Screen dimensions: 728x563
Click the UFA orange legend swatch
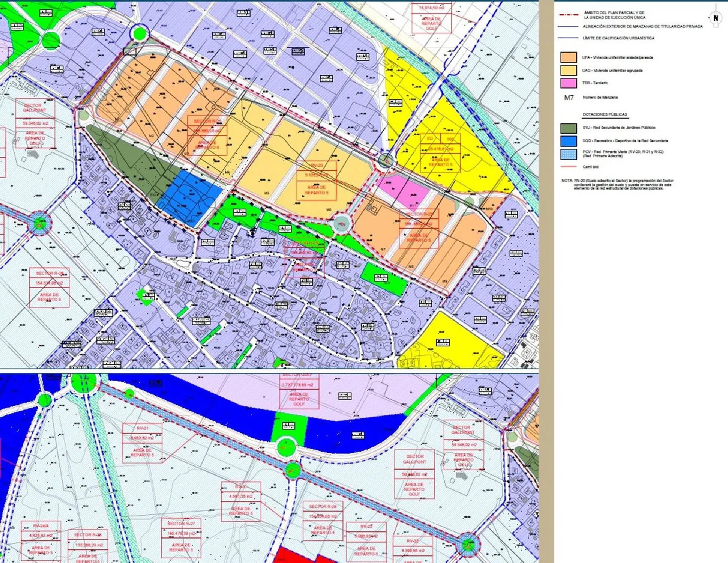[x=568, y=57]
